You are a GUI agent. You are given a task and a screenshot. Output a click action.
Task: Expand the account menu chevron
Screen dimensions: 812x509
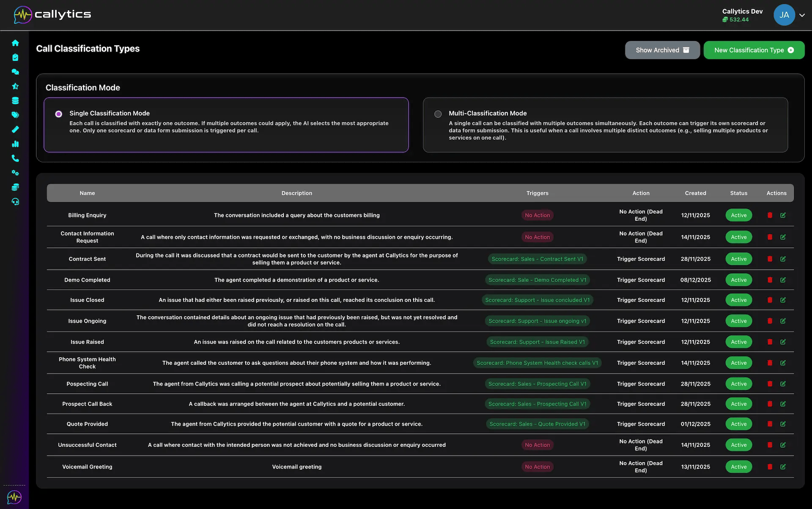click(x=802, y=15)
